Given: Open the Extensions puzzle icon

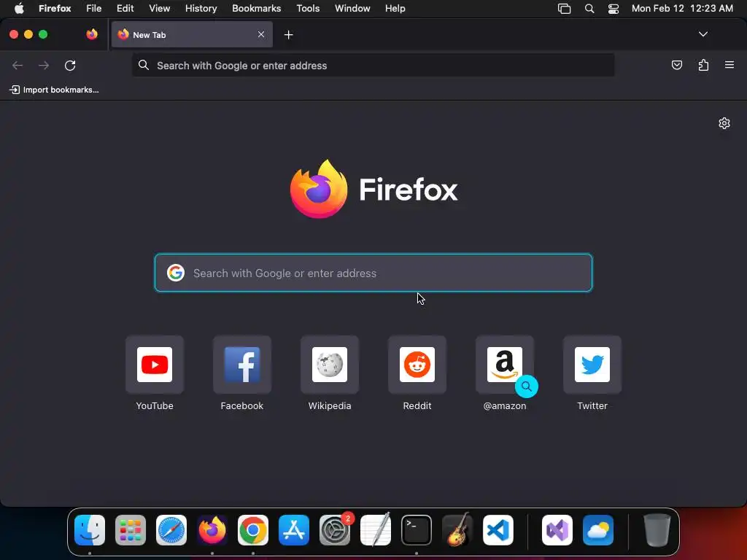Looking at the screenshot, I should coord(703,65).
